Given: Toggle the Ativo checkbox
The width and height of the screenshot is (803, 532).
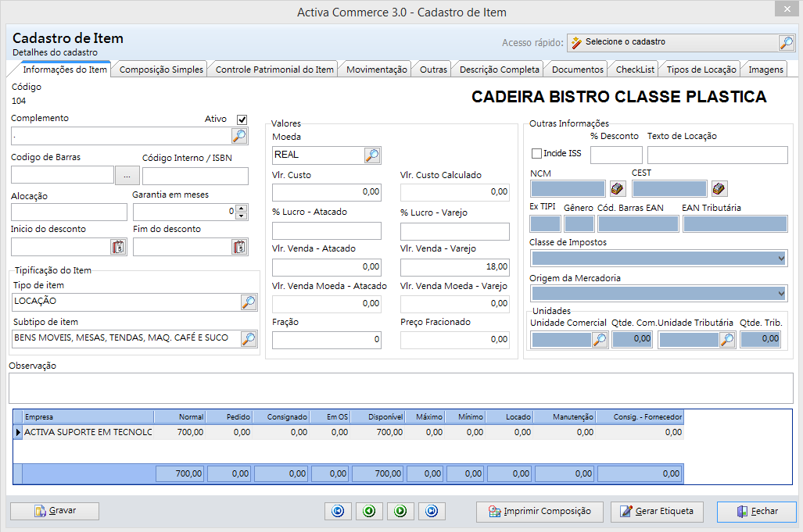Looking at the screenshot, I should pos(242,120).
